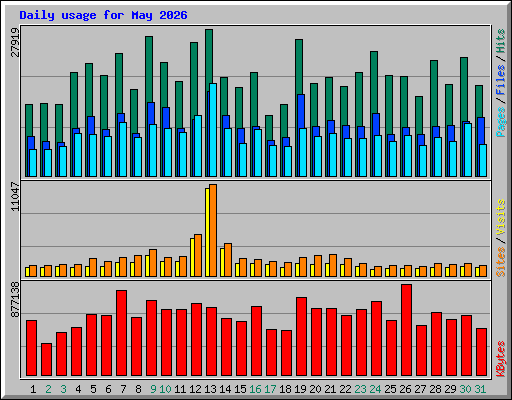Viewport: 512px width, 400px height.
Task: Click the yellow sites bar for day 13
Action: tap(207, 232)
